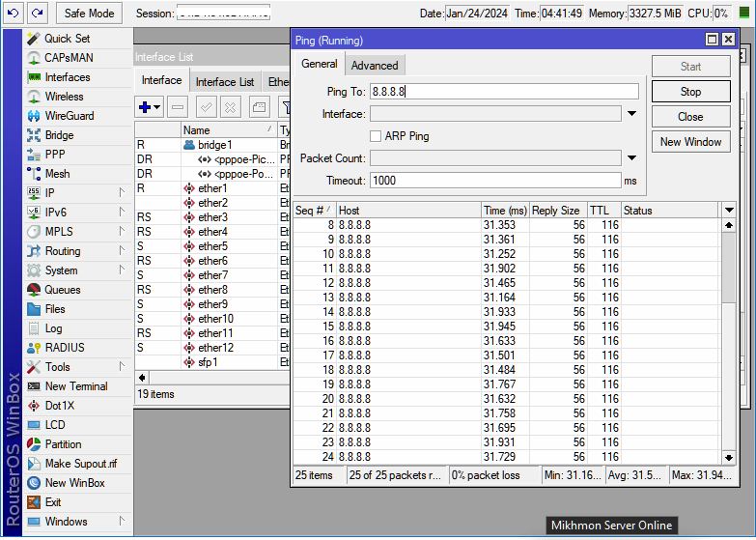
Task: Open the Packet Count dropdown arrow
Action: 631,158
